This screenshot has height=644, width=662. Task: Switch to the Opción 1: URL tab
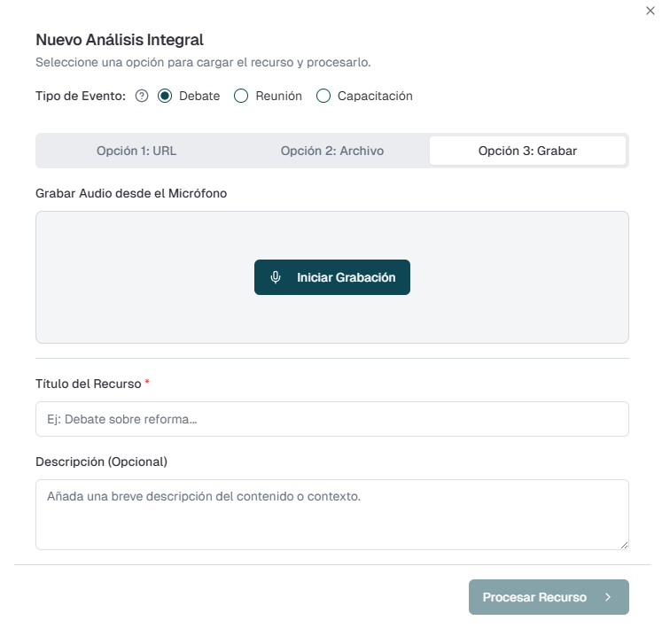pyautogui.click(x=136, y=151)
